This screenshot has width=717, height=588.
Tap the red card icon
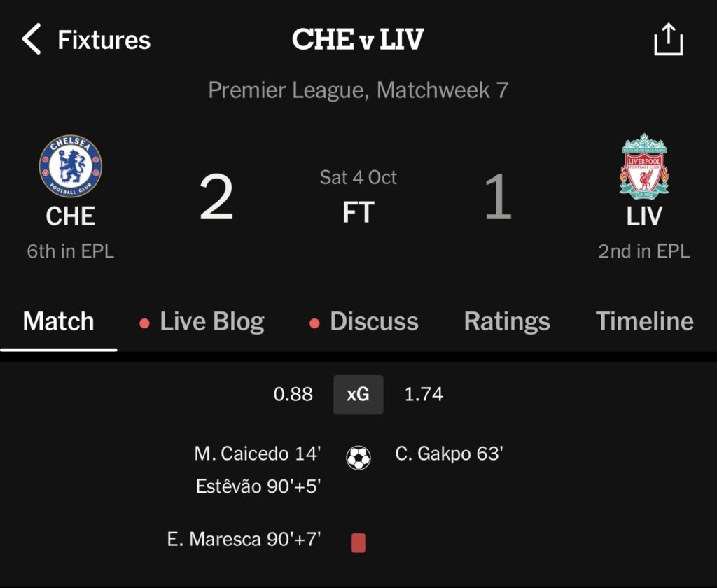[x=358, y=542]
